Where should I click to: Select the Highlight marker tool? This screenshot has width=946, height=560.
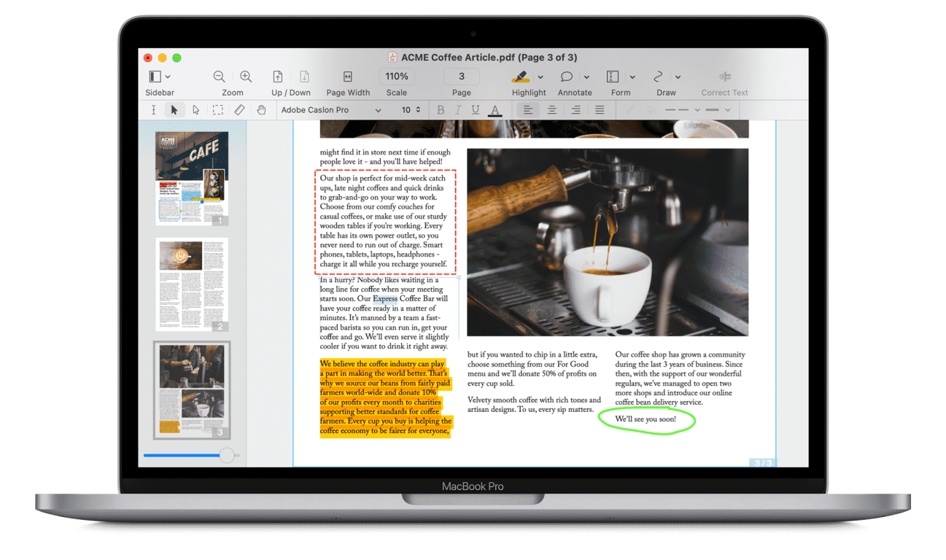tap(520, 77)
